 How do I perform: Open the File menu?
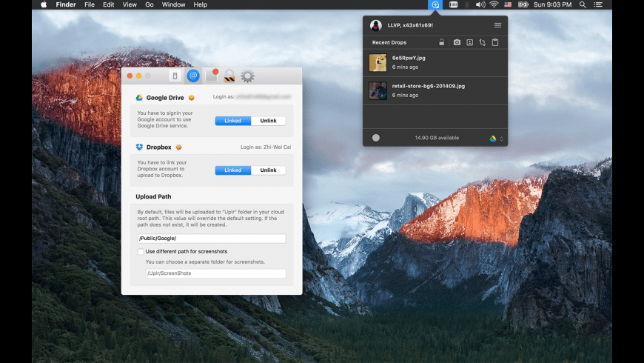[90, 4]
